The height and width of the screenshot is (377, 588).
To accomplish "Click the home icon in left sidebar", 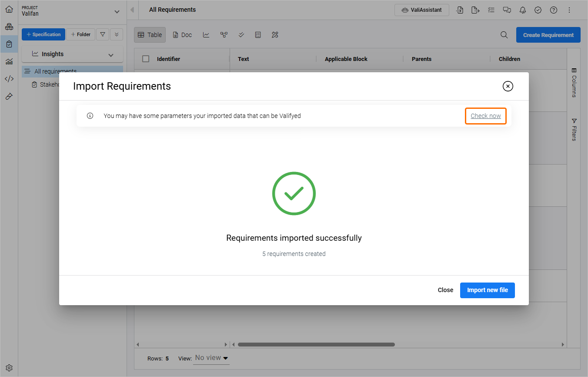I will [9, 9].
